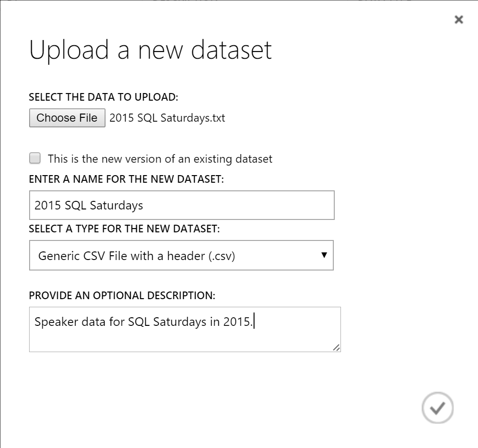Click the 'Upload a new dataset' heading
The height and width of the screenshot is (448, 478).
click(150, 50)
